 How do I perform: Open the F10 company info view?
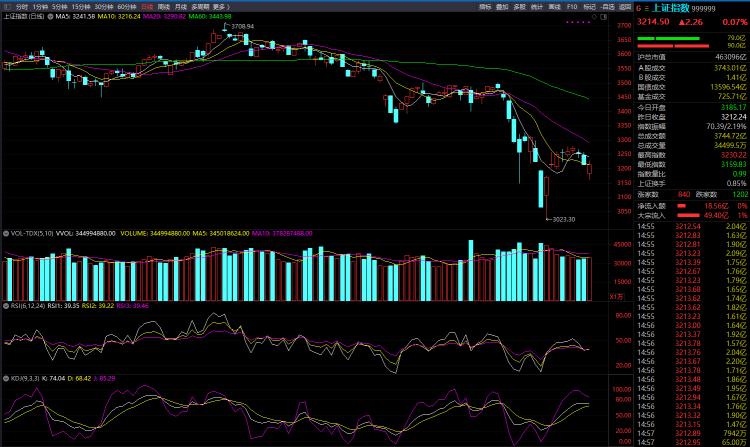click(572, 7)
